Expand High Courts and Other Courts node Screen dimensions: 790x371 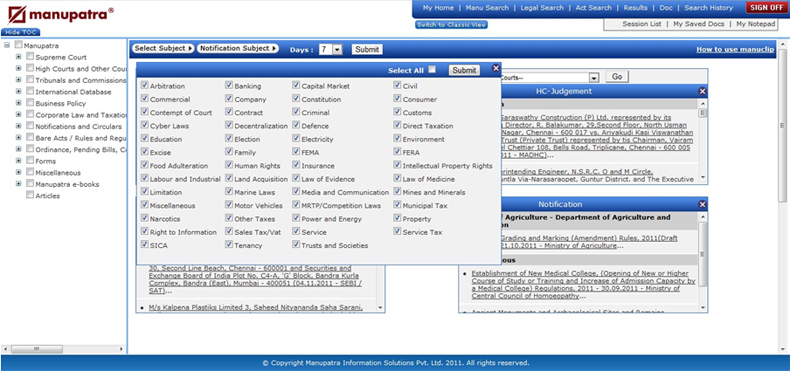coord(19,68)
